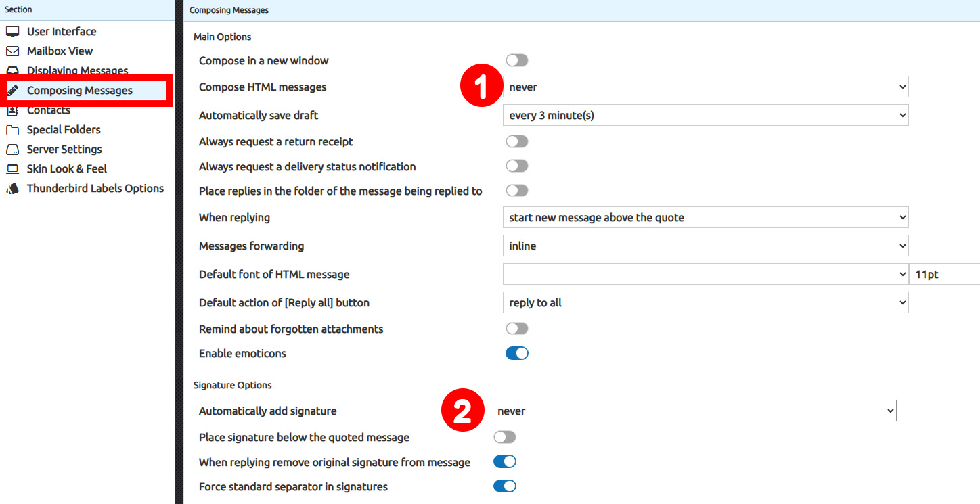Open the Automatically add signature dropdown
980x504 pixels.
point(693,411)
